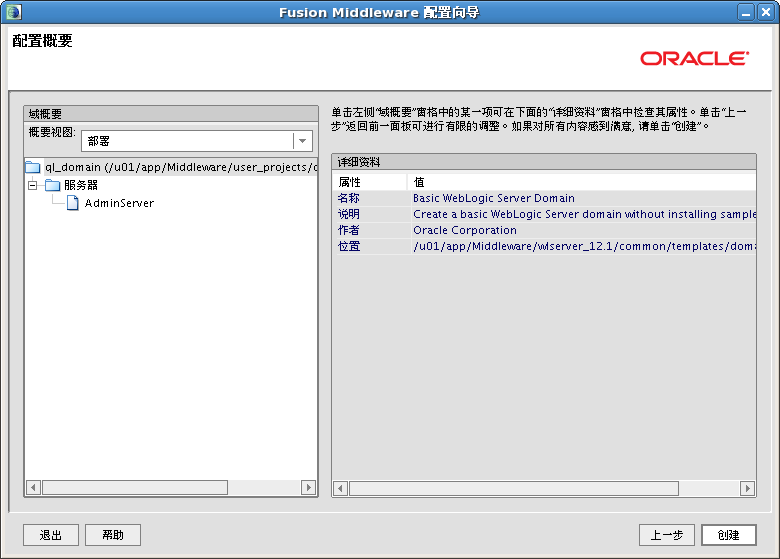
Task: Click the 属性 column header
Action: (x=370, y=182)
